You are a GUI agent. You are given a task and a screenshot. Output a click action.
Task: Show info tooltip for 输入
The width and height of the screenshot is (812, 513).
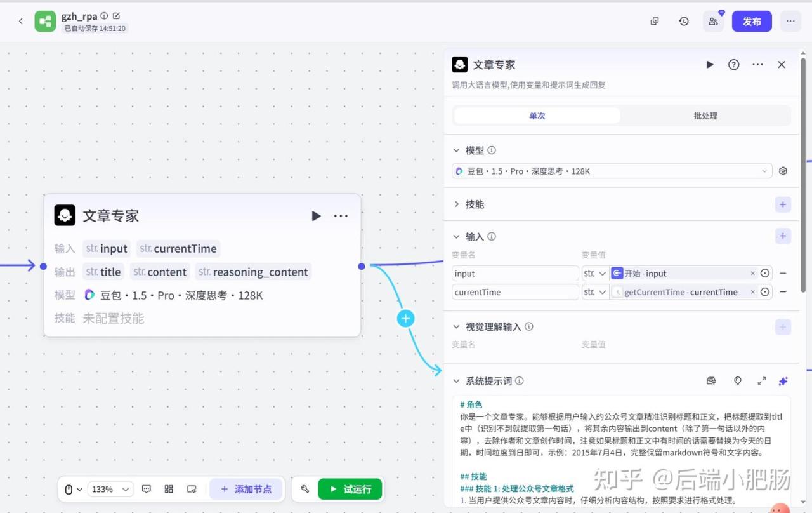(x=492, y=237)
